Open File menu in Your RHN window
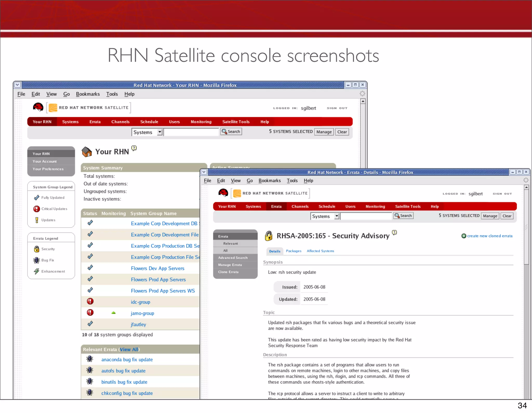 click(x=21, y=94)
